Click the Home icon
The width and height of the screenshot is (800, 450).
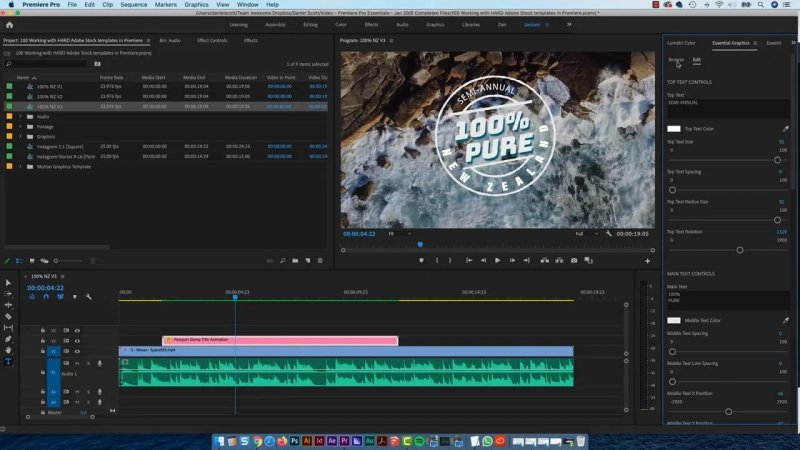point(9,24)
